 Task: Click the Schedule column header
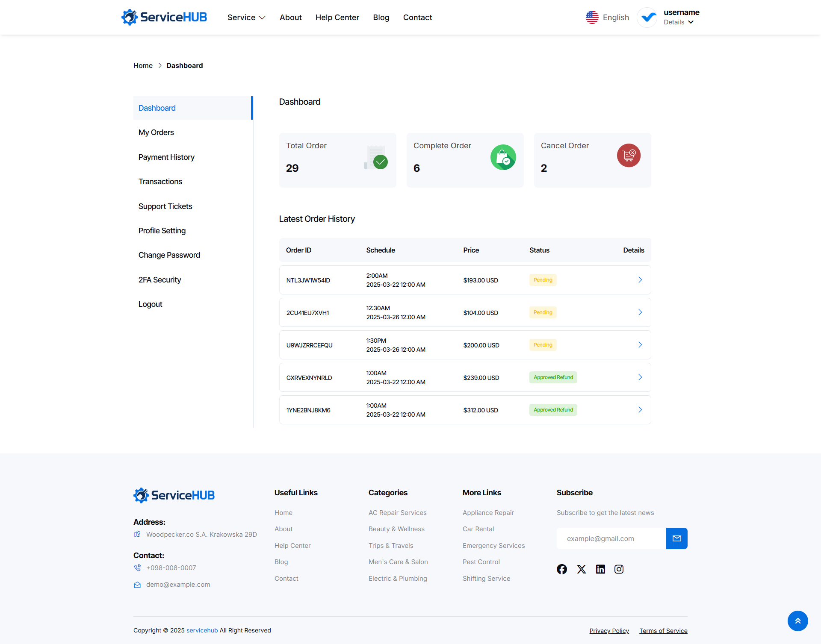[x=381, y=250]
